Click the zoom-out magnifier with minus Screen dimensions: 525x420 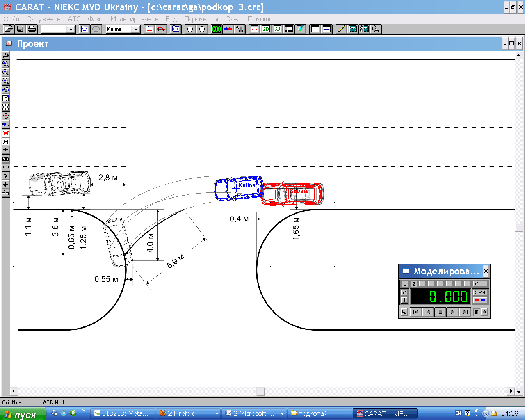(6, 81)
